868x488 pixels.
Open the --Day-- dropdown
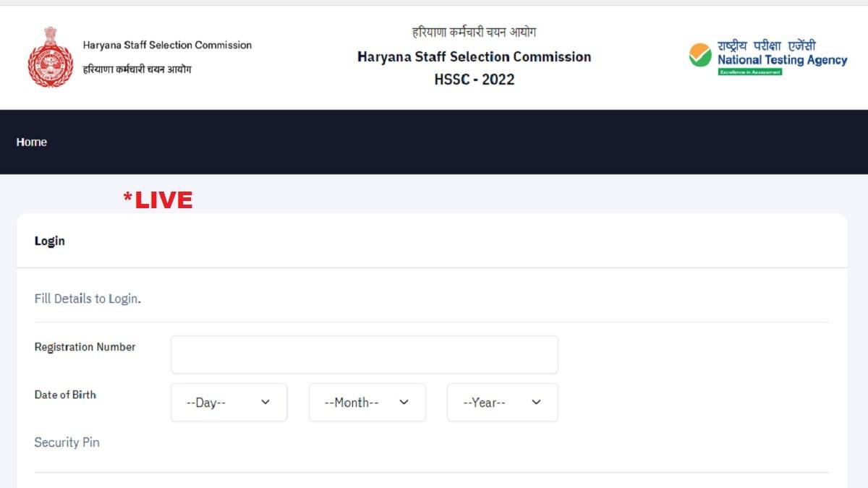coord(229,402)
